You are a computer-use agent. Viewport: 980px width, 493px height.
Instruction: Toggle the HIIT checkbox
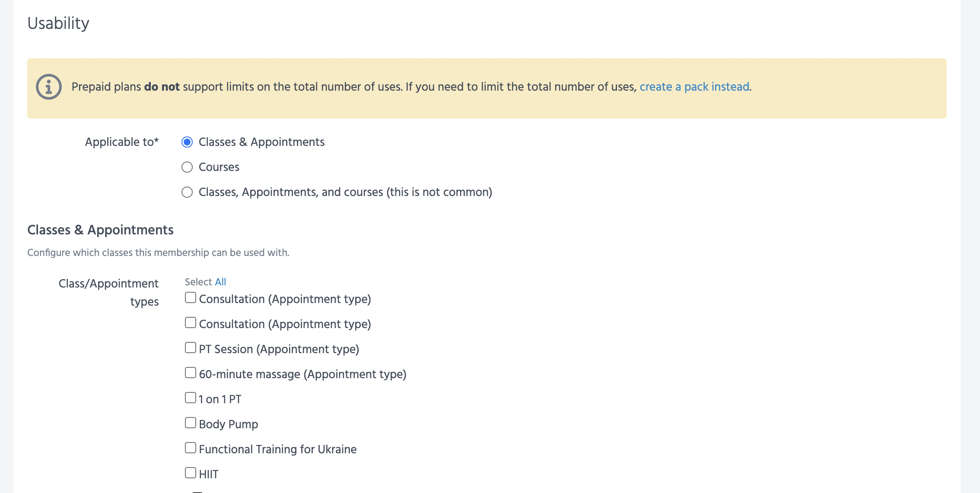(x=191, y=473)
